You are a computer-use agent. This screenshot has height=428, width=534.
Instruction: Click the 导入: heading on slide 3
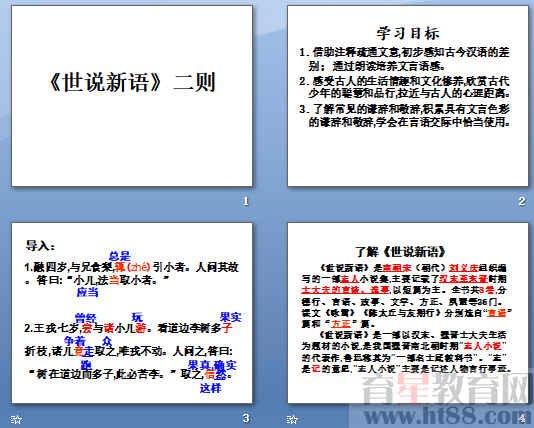(40, 245)
